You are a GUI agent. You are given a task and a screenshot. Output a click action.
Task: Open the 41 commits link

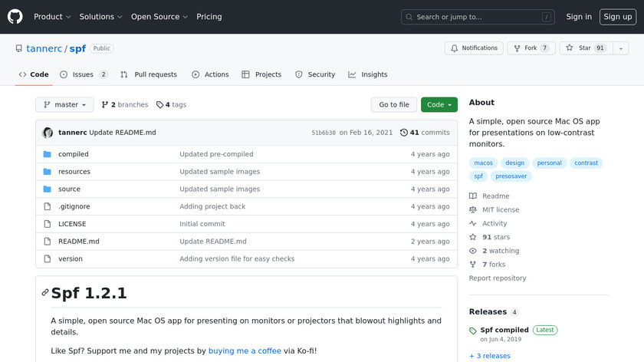[425, 133]
